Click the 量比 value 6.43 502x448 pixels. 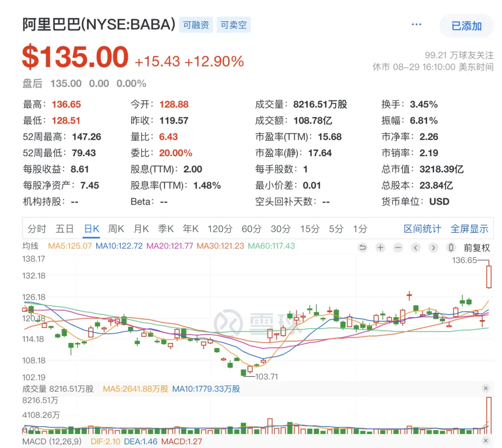coord(168,137)
